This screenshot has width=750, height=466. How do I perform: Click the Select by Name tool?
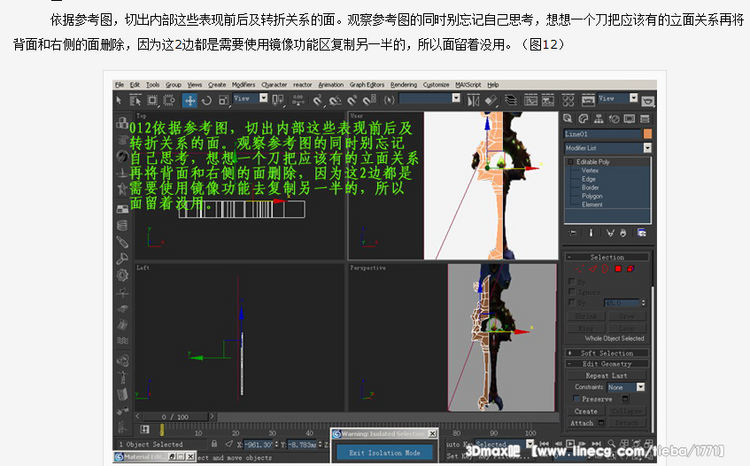coord(135,100)
